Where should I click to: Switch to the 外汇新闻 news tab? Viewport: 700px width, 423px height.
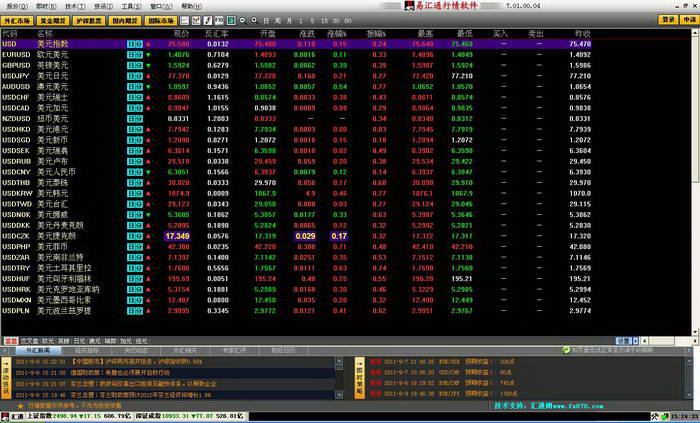coord(38,351)
